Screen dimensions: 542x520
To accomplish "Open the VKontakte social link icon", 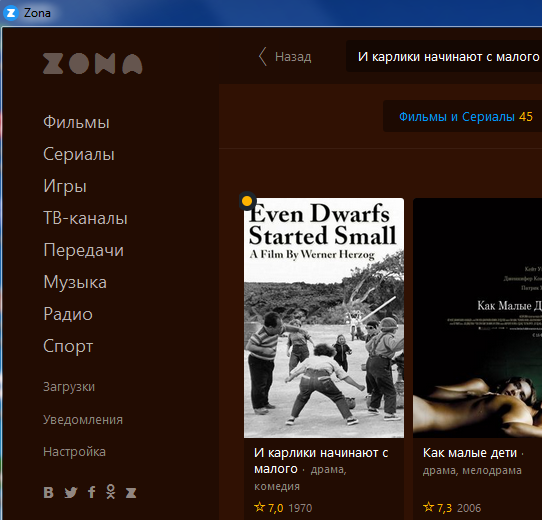I will (x=48, y=492).
